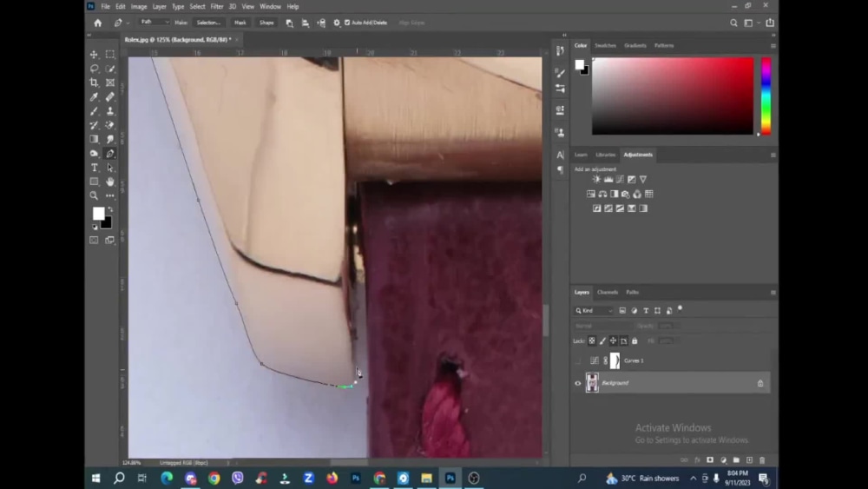Hide the Background layer eye

click(x=578, y=383)
